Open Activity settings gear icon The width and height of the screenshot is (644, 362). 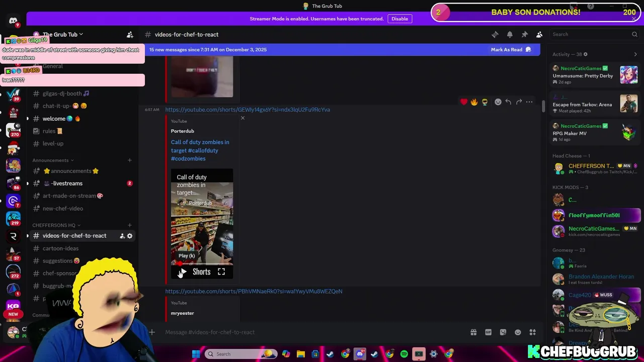click(585, 54)
